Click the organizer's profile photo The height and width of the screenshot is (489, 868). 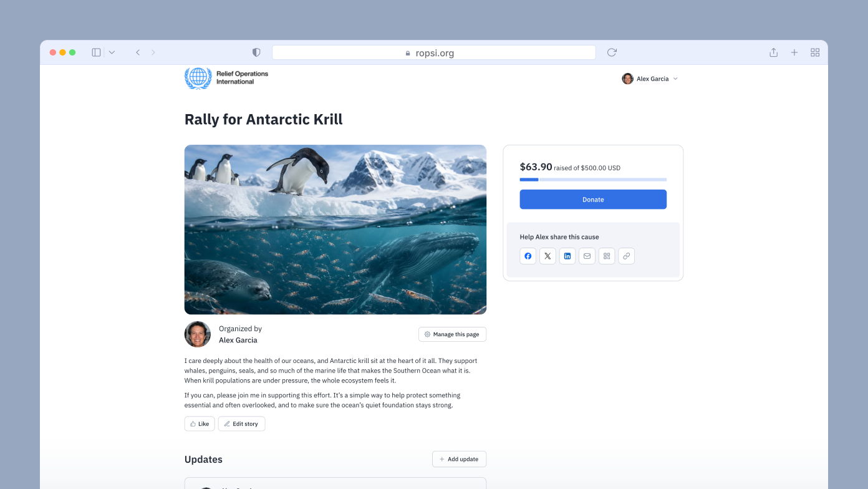coord(198,334)
